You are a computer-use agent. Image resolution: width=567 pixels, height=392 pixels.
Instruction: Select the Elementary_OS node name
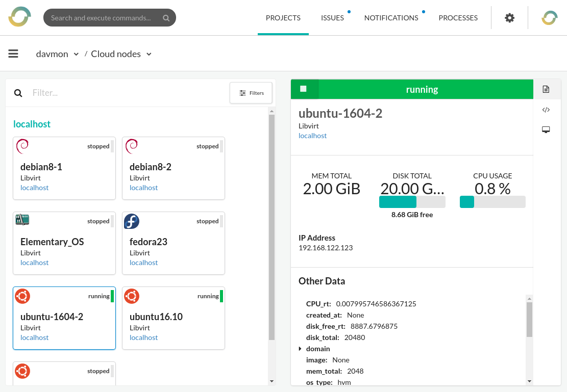(x=52, y=242)
